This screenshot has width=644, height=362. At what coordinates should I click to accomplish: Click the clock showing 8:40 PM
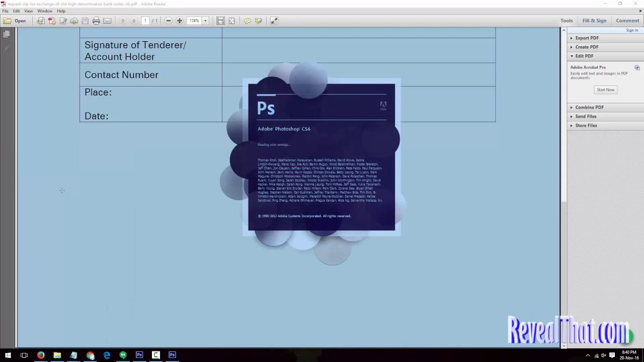click(629, 355)
